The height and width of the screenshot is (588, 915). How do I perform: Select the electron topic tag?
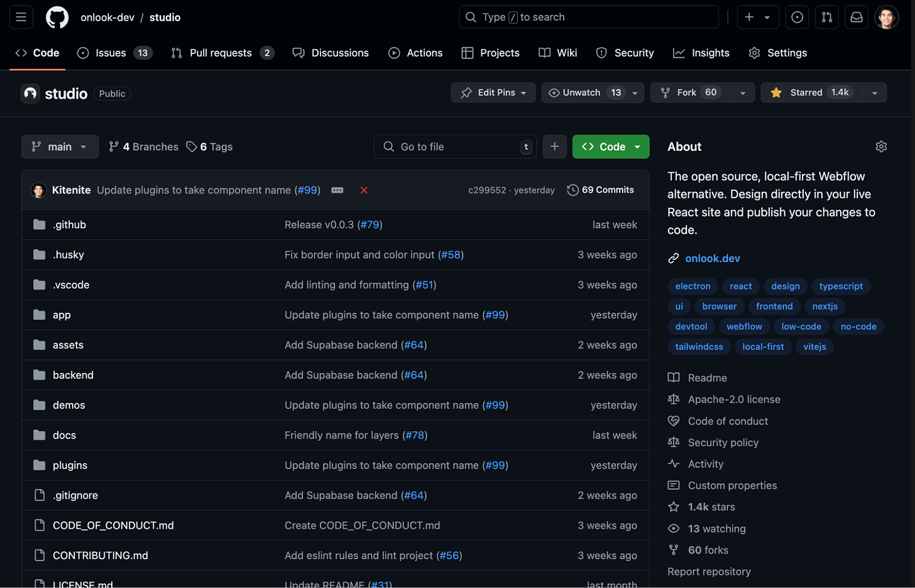(x=693, y=286)
